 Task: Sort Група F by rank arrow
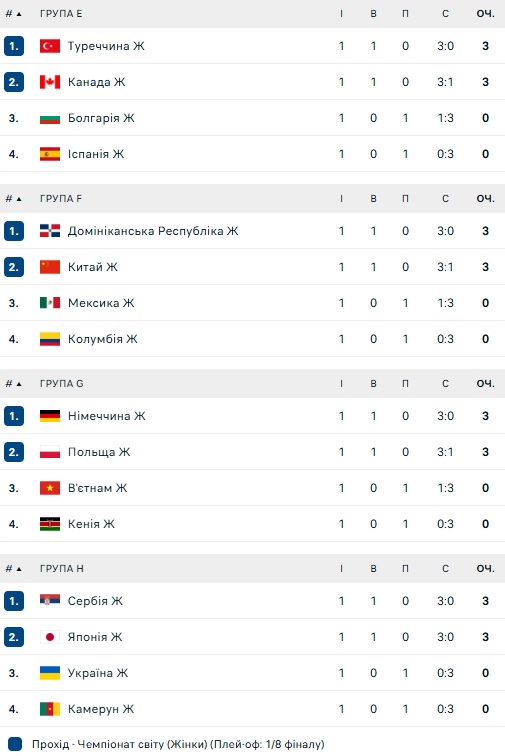point(19,199)
